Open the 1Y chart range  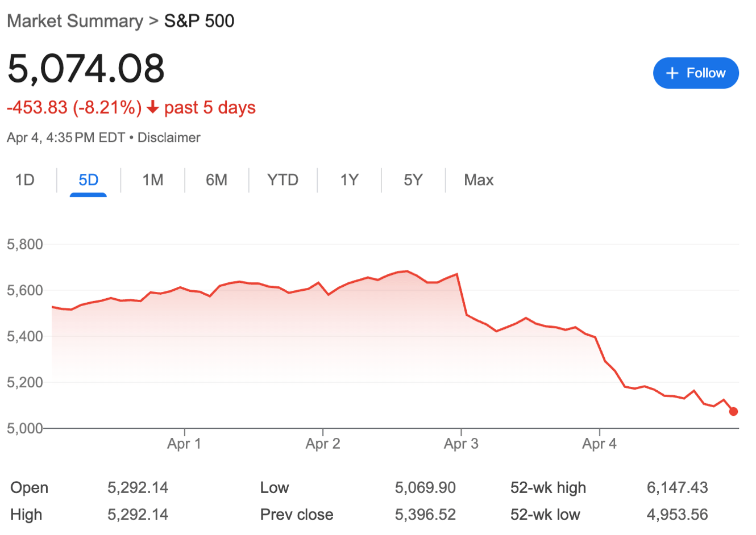[349, 181]
